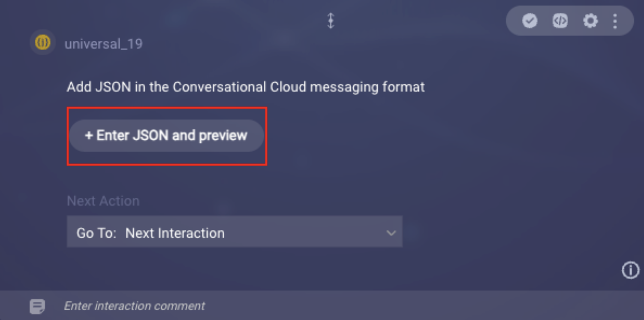Click the info circle icon

(x=630, y=270)
